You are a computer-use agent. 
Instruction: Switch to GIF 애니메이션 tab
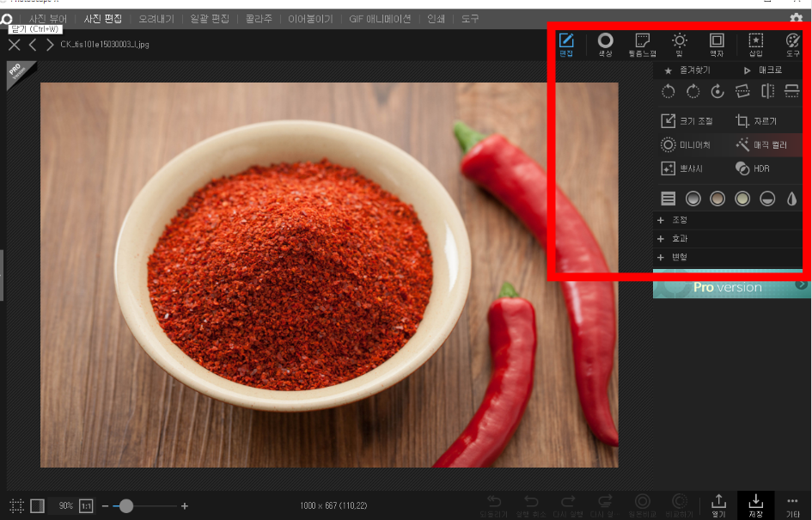pos(380,19)
